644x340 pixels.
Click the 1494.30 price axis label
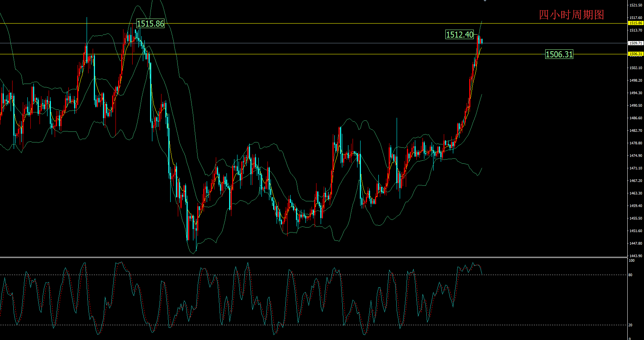click(636, 93)
